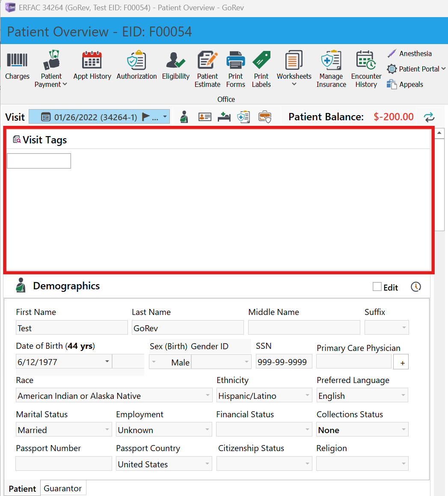
Task: Check Eligibility icon
Action: pos(175,60)
